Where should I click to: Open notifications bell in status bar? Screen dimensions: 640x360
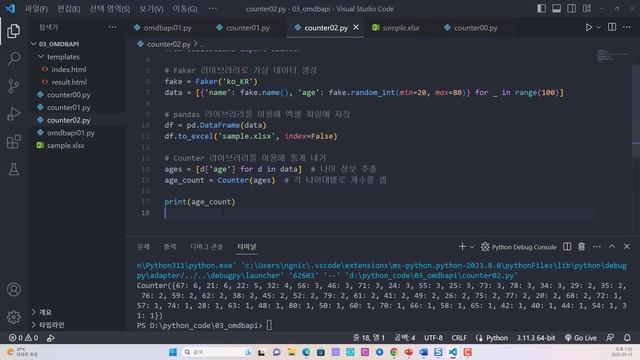627,338
